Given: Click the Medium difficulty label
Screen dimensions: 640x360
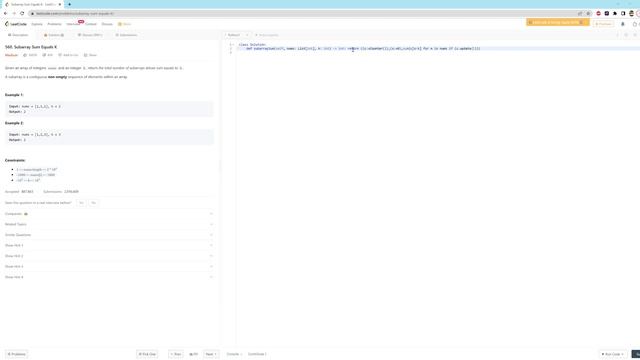Looking at the screenshot, I should coord(11,55).
